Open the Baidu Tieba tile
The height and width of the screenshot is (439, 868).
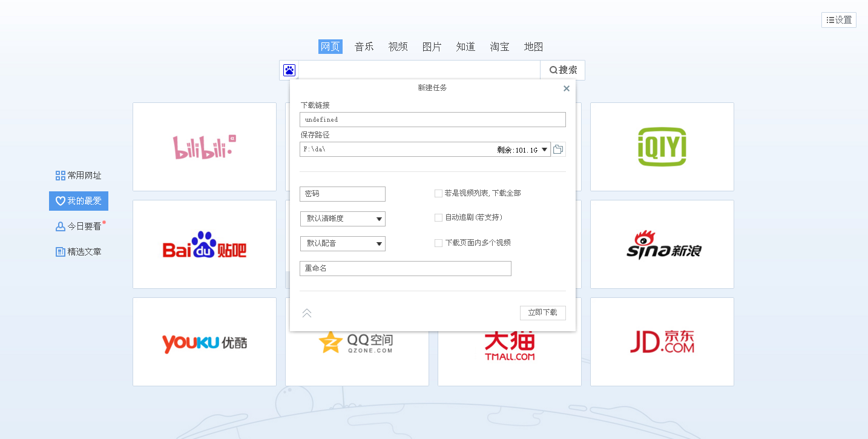click(205, 244)
